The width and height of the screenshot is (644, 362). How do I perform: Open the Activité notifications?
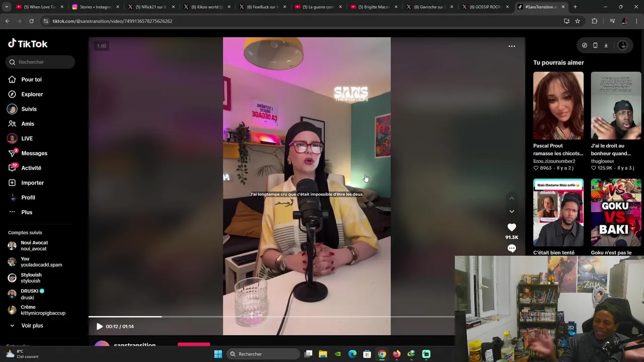[31, 168]
